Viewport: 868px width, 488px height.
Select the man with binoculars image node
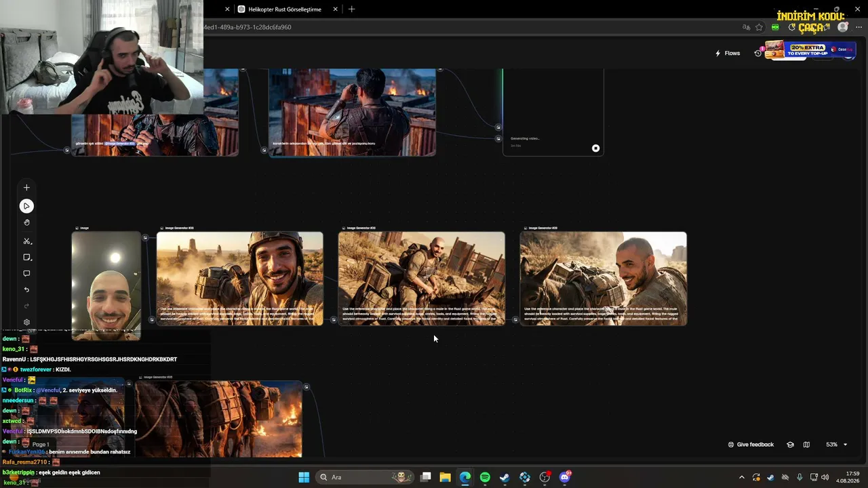pos(353,112)
